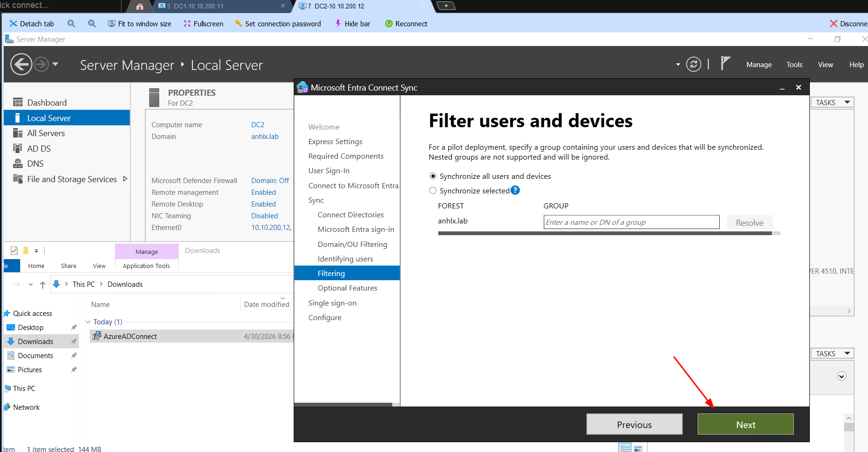The width and height of the screenshot is (868, 452).
Task: Switch to the DC1-10.10.200.11 connection tab
Action: pos(221,6)
